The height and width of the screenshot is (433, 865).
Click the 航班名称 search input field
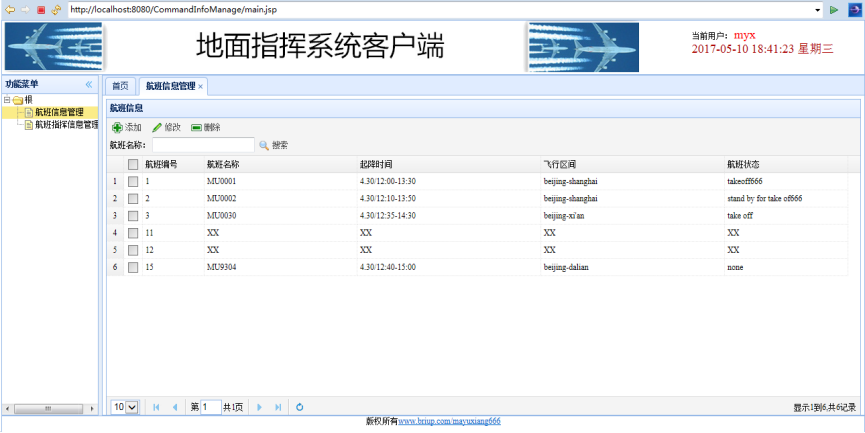coord(203,145)
